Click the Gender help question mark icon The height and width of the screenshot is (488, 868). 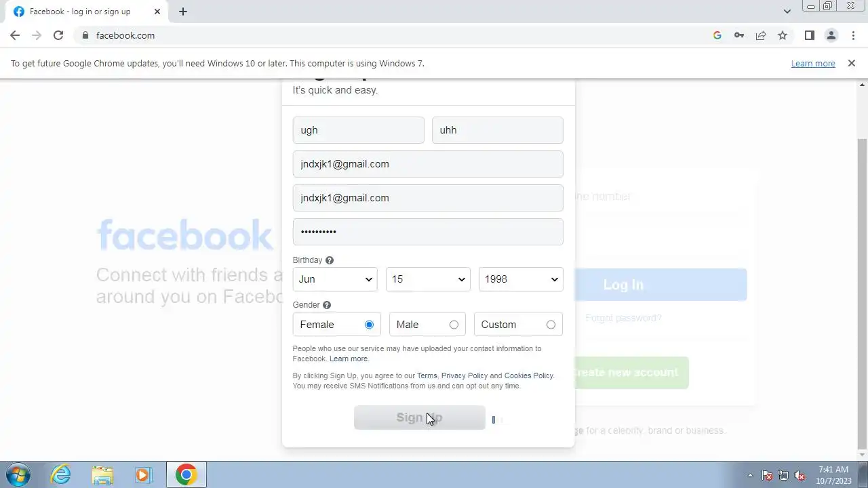click(x=327, y=305)
